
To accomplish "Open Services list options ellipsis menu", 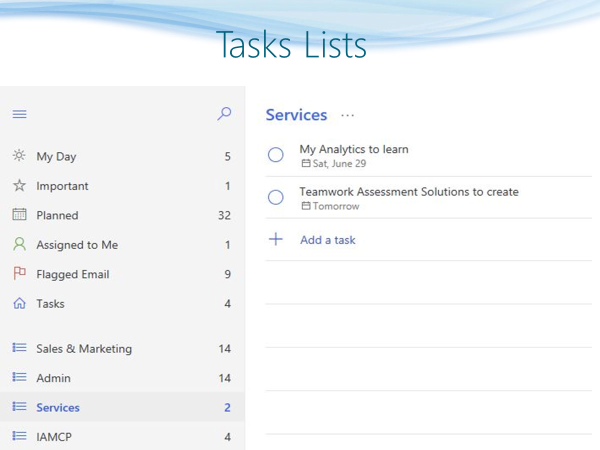I will [x=348, y=115].
